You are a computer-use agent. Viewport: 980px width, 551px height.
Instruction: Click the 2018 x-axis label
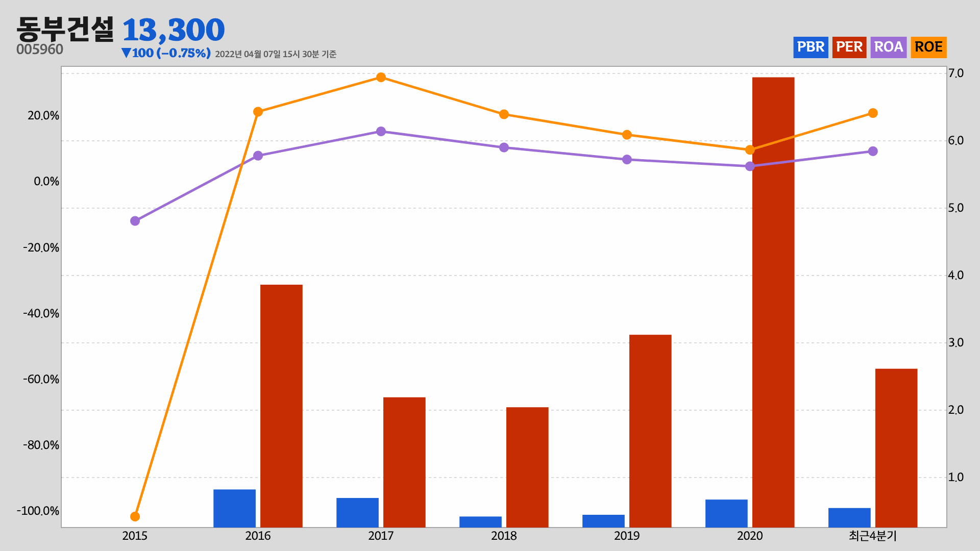504,536
